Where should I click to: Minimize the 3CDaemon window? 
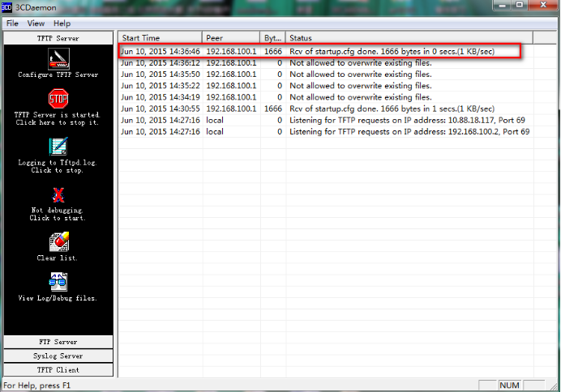coord(503,5)
